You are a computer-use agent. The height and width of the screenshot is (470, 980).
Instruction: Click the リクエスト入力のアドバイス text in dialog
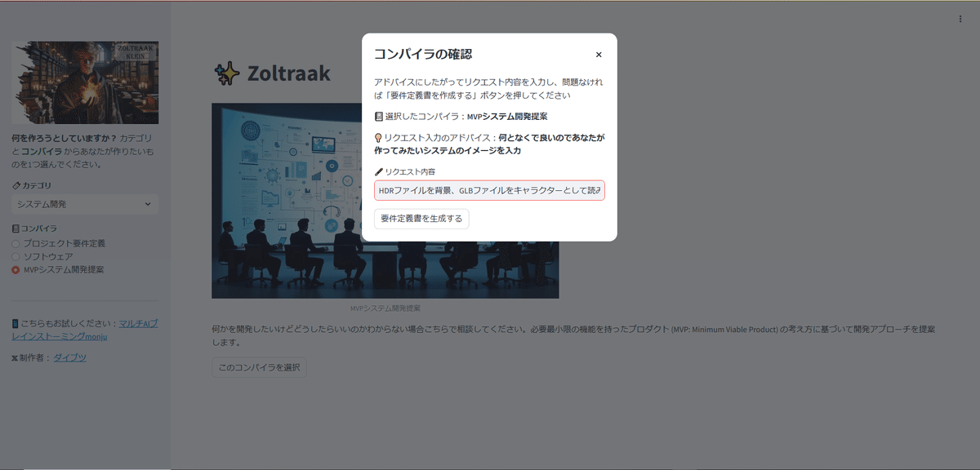coord(489,144)
